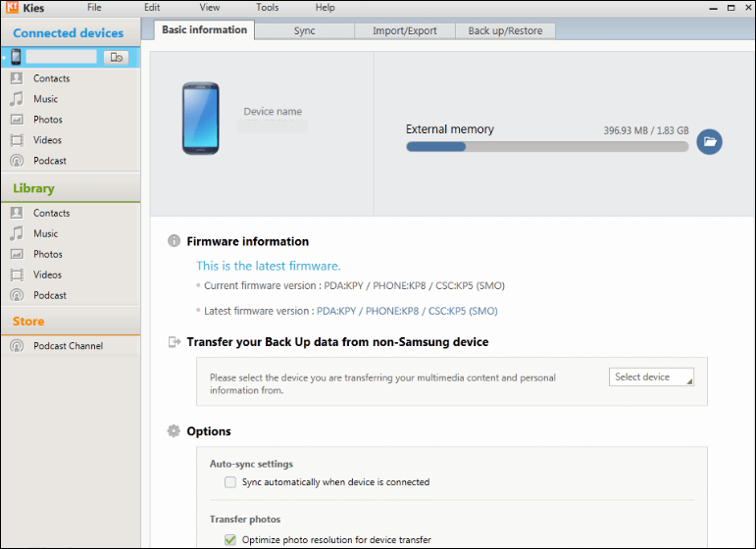Screen dimensions: 756x549
Task: Open Library Contacts icon
Action: click(17, 213)
